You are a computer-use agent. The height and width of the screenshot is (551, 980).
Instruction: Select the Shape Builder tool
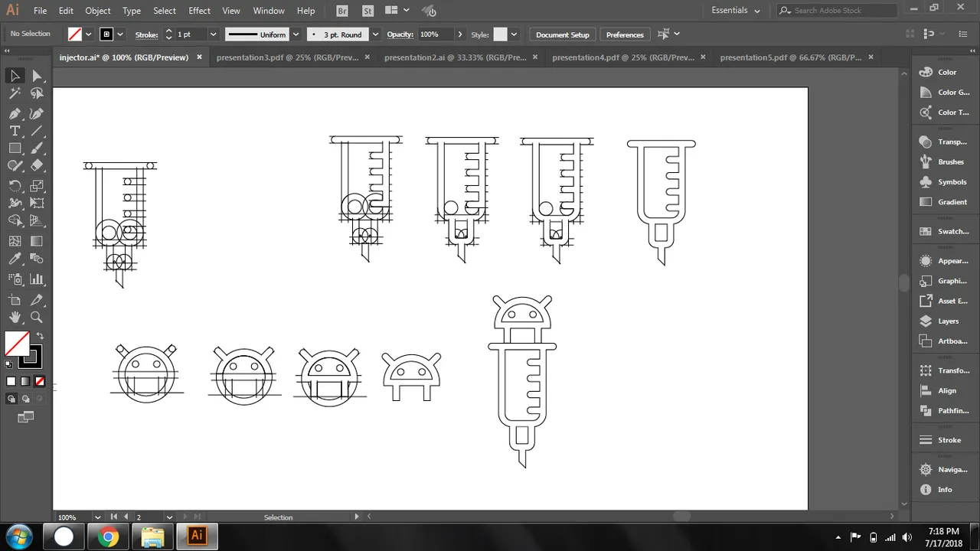pos(15,221)
